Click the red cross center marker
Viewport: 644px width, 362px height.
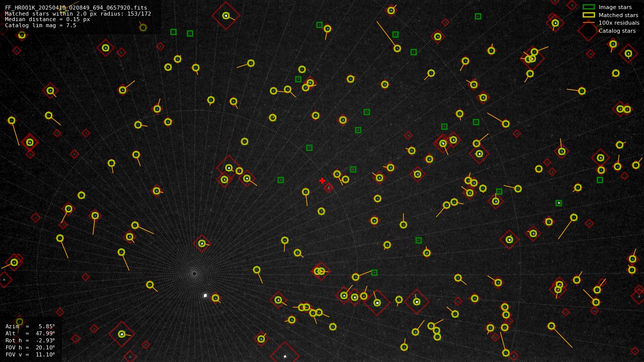[322, 181]
